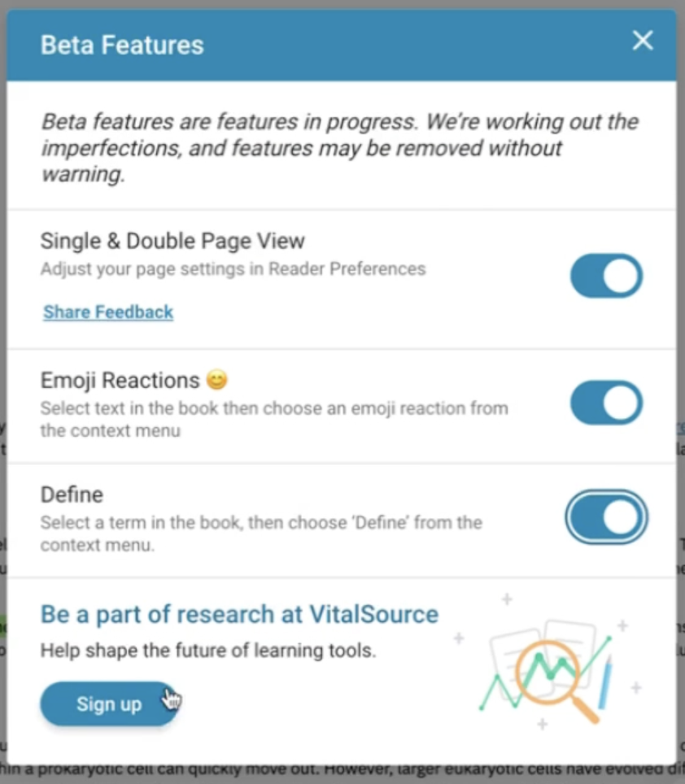This screenshot has width=685, height=784.
Task: Click the Beta Features dialog title
Action: coord(122,45)
